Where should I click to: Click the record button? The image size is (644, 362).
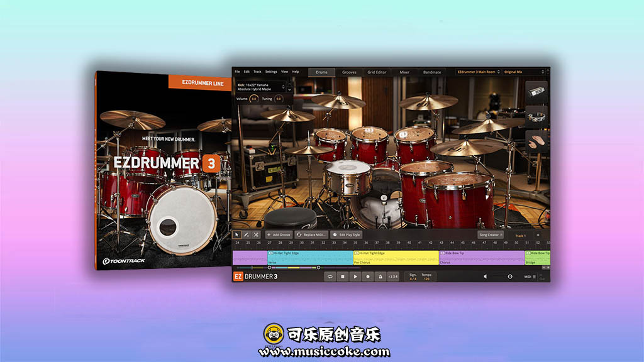click(367, 277)
